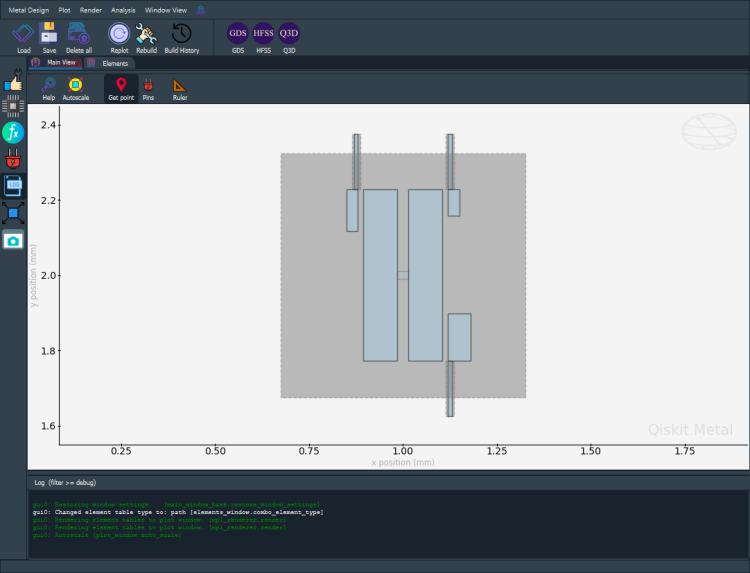Click the left qubit pad rectangle
Screen dimensions: 750x573
pos(380,275)
